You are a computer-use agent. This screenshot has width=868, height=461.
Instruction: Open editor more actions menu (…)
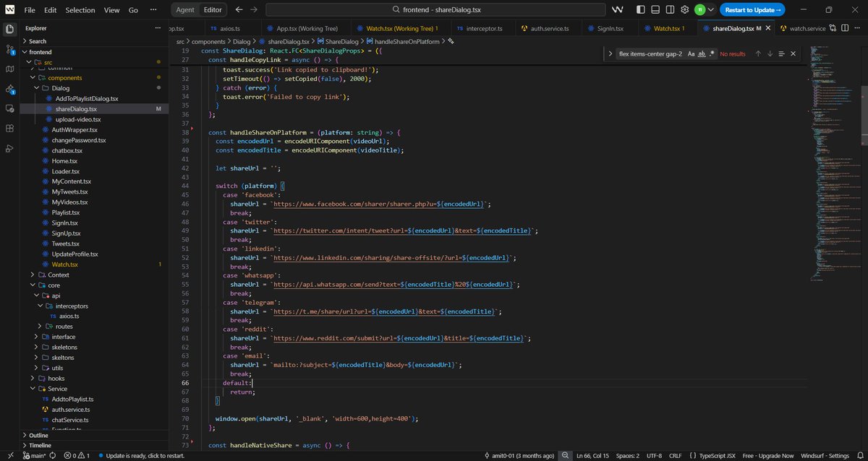858,28
